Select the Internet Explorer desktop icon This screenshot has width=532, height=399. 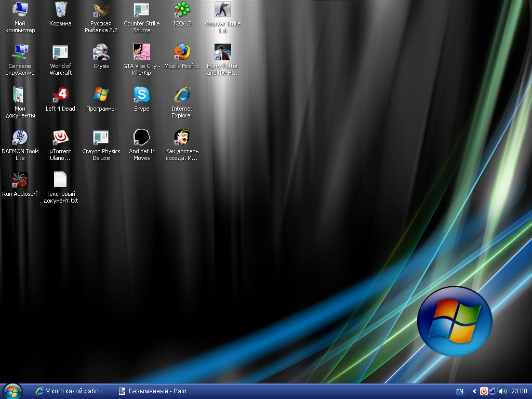[182, 95]
